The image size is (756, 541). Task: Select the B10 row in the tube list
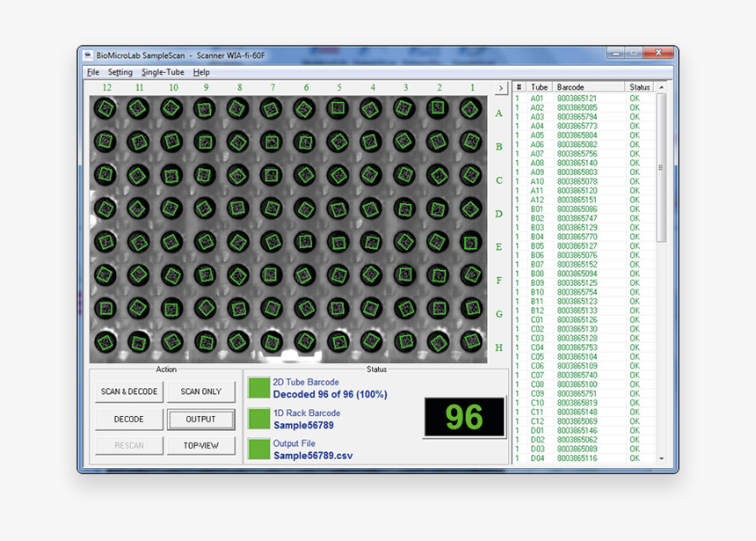pyautogui.click(x=584, y=292)
